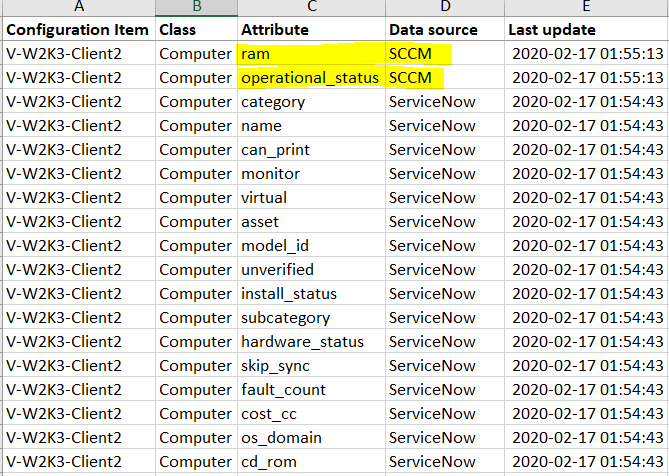Select the highlighted ram attribute cell

click(311, 53)
